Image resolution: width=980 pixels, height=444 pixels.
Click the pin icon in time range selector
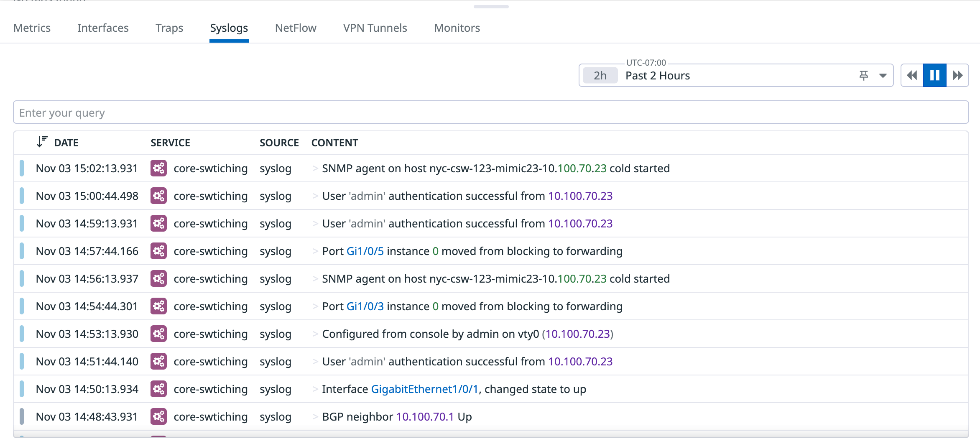864,76
